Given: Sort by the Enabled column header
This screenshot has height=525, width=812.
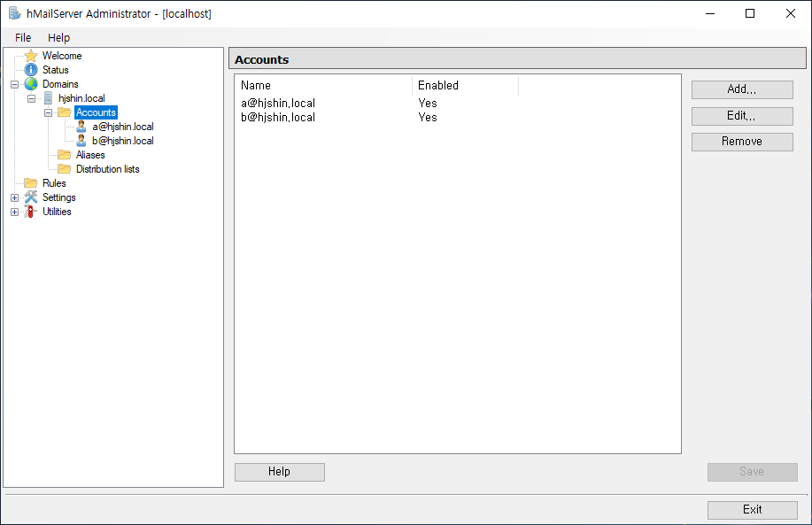Looking at the screenshot, I should [x=465, y=85].
